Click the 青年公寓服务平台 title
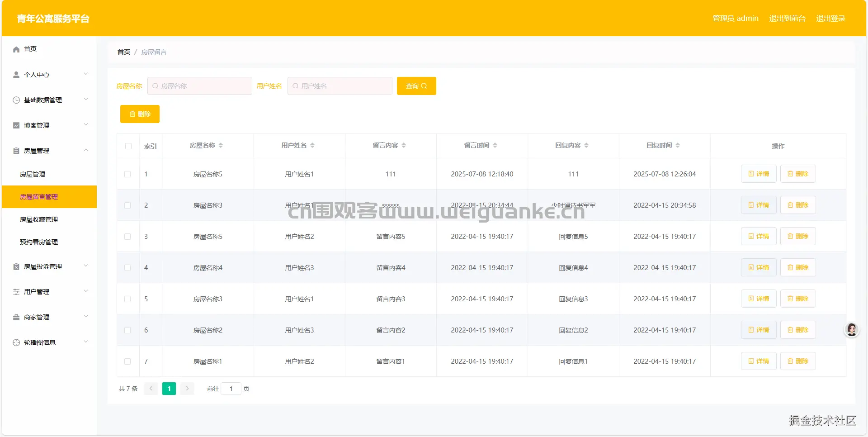 [x=53, y=19]
